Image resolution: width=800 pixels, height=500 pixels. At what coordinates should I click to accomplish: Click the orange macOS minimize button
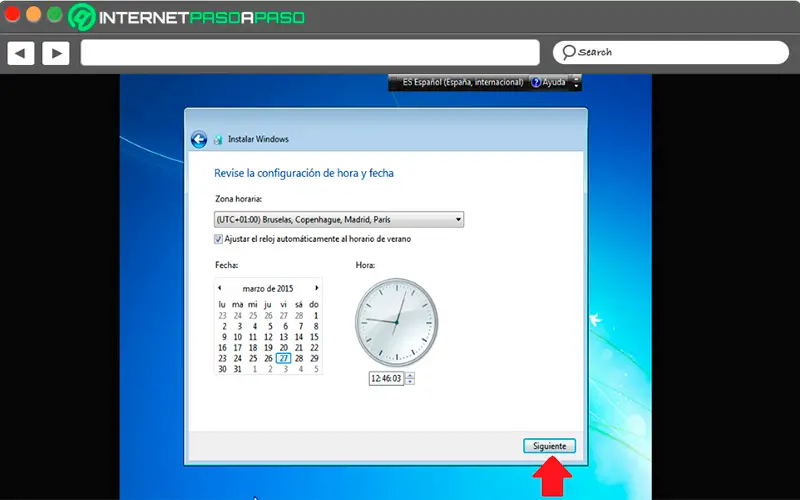click(x=33, y=14)
